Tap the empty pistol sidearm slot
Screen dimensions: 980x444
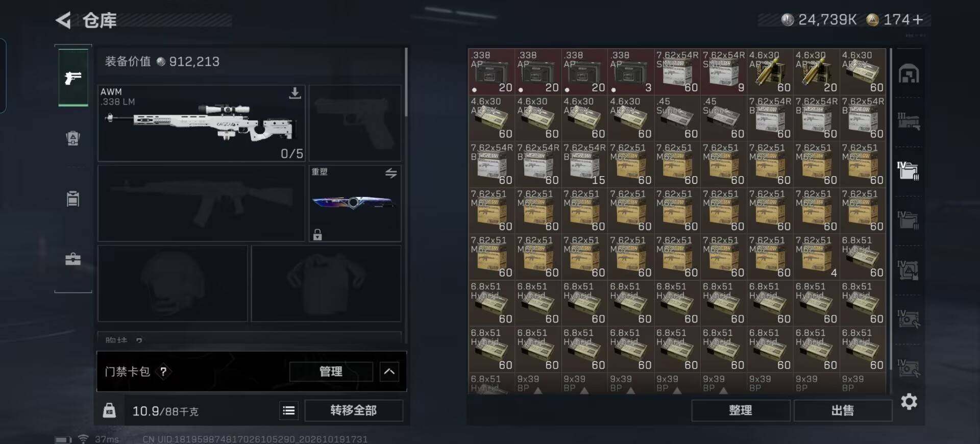(355, 124)
